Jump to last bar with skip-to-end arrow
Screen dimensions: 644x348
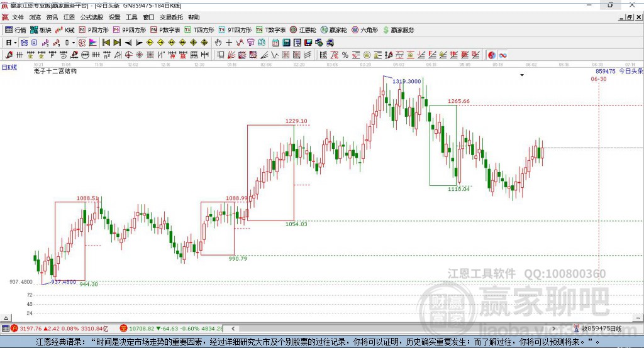tap(117, 43)
